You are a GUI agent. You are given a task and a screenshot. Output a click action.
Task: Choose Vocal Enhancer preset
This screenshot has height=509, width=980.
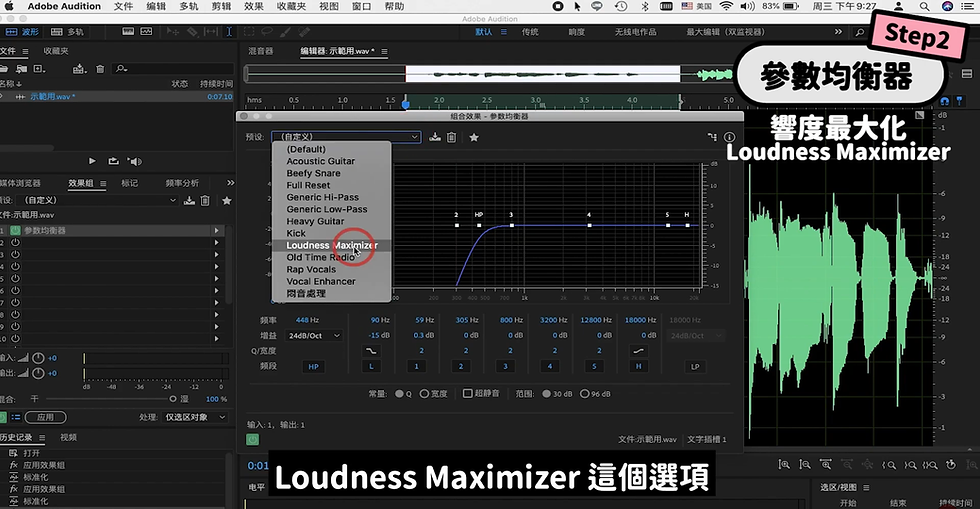(321, 281)
